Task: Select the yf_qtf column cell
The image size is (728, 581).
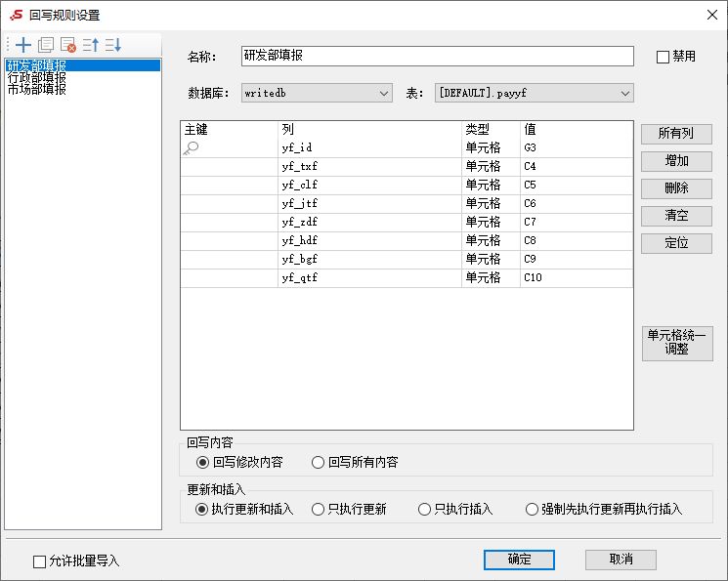Action: point(369,278)
